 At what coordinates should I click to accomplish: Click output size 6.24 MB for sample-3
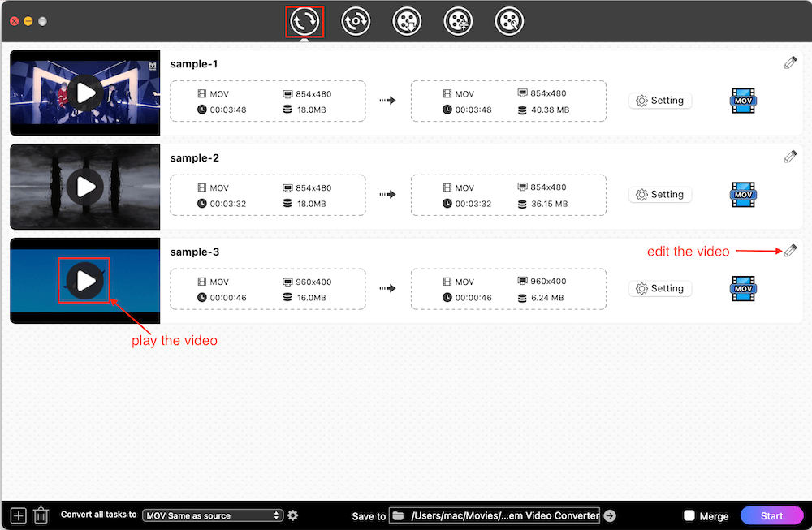tap(547, 298)
